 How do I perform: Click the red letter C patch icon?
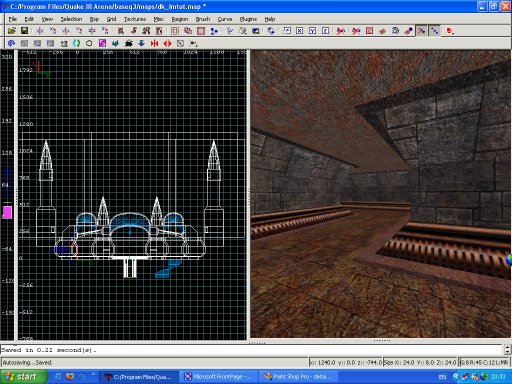(369, 31)
